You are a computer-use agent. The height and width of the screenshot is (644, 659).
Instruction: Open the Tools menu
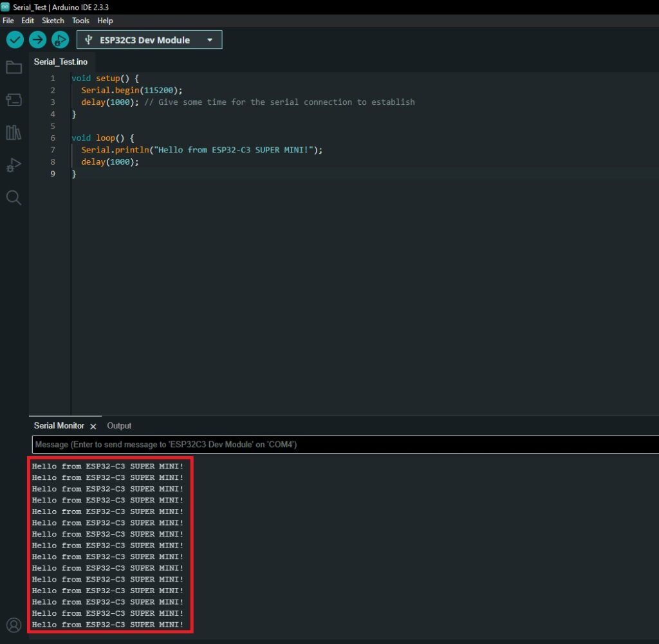pos(80,21)
